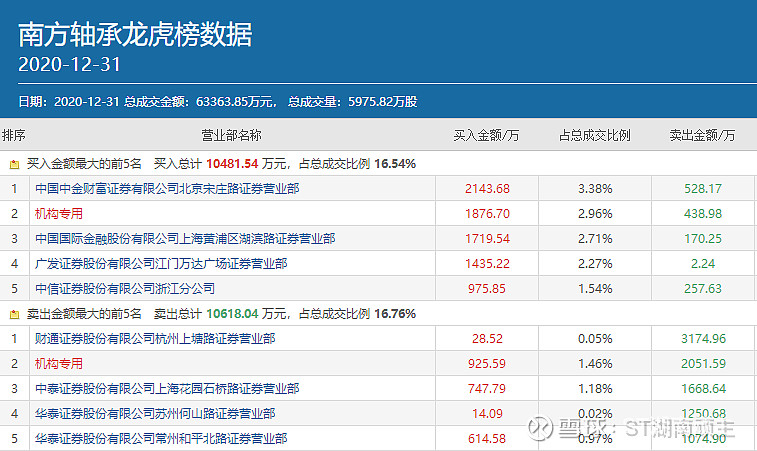
Task: Click ratio cell 2.27%
Action: coord(595,264)
